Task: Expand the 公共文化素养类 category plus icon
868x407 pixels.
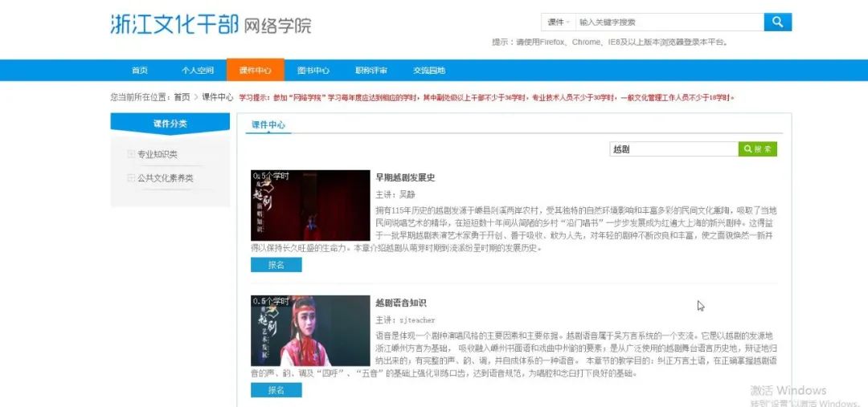Action: (x=131, y=178)
